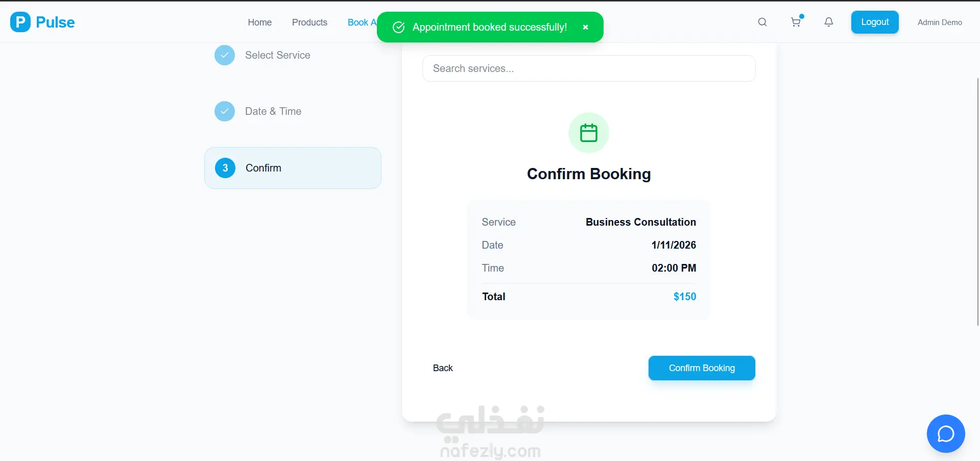Click the Logout button
980x461 pixels.
(x=875, y=22)
